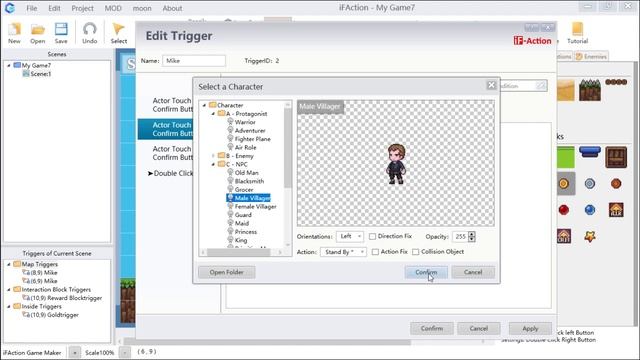Collapse the Map Triggers folder
640x360 pixels.
(x=9, y=264)
